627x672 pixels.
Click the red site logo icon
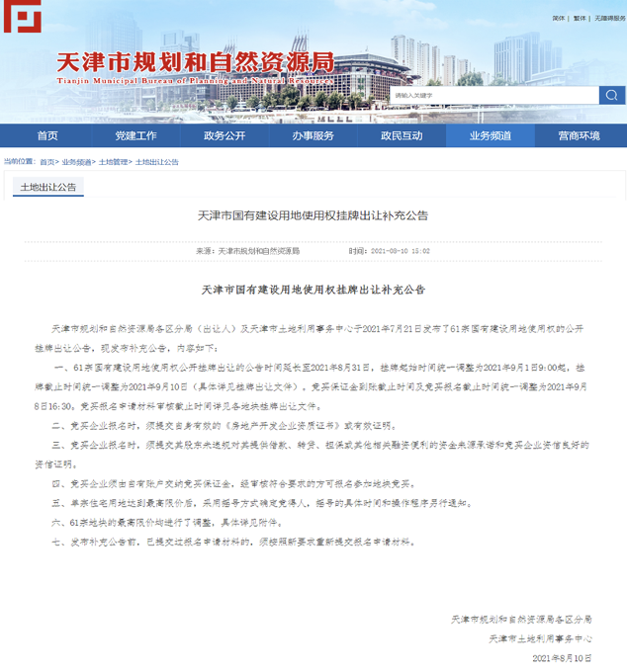point(23,16)
